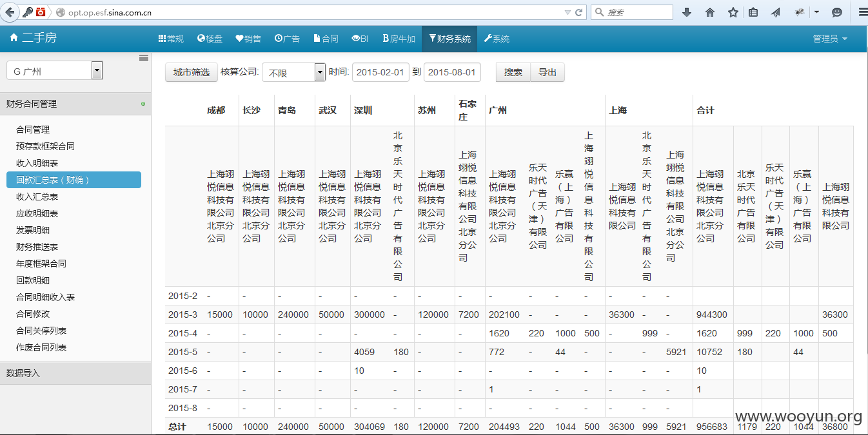
Task: Click the end date field 2015-08-01
Action: click(452, 72)
